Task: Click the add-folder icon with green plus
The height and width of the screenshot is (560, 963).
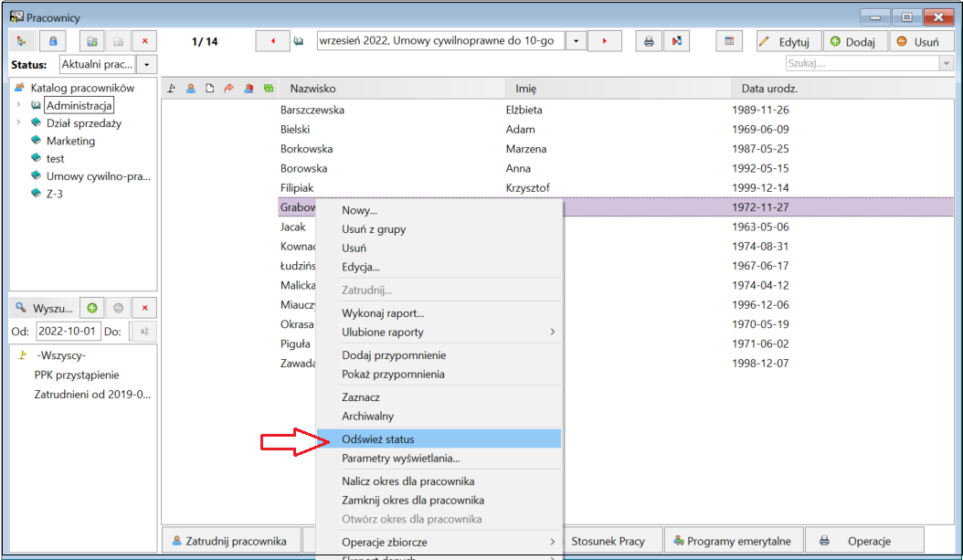Action: pos(92,41)
